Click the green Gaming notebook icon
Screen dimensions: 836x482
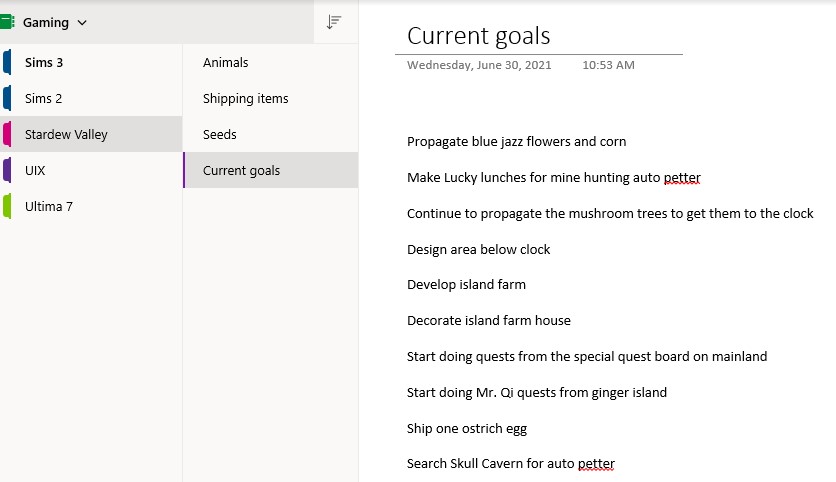pyautogui.click(x=7, y=22)
